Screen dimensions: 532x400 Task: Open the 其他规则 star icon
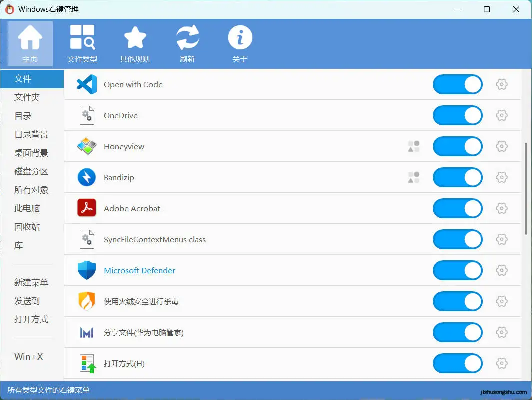[x=135, y=44]
